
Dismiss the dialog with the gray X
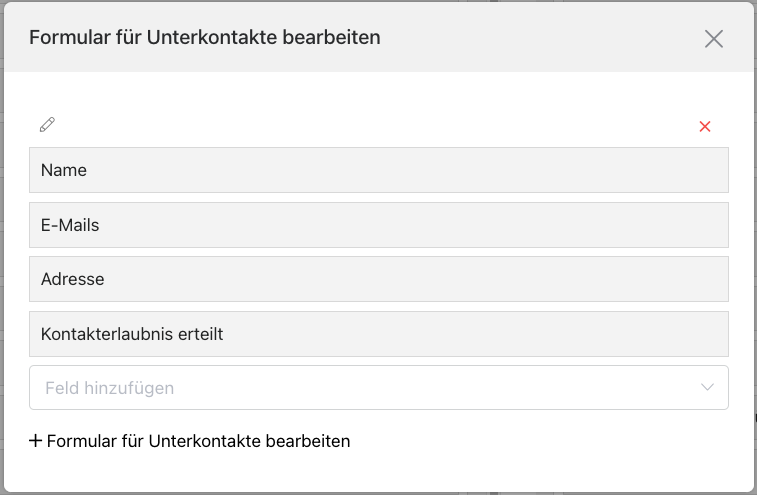(x=713, y=39)
